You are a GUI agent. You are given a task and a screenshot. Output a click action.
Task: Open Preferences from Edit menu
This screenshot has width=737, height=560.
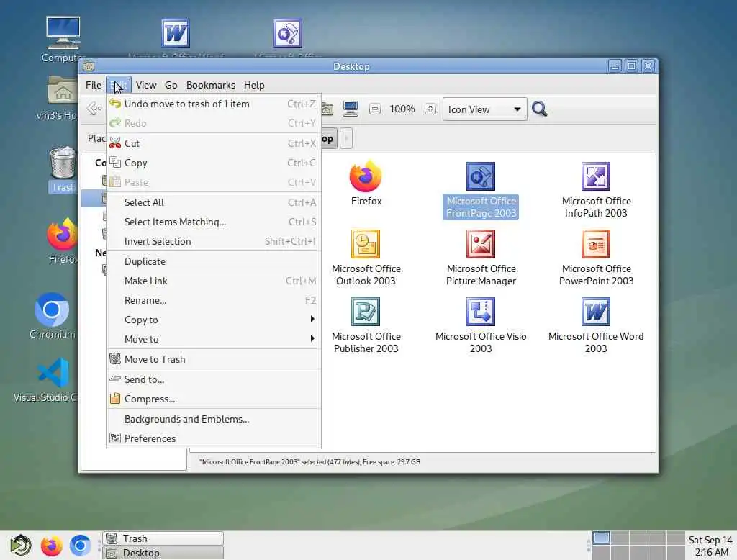[214, 438]
